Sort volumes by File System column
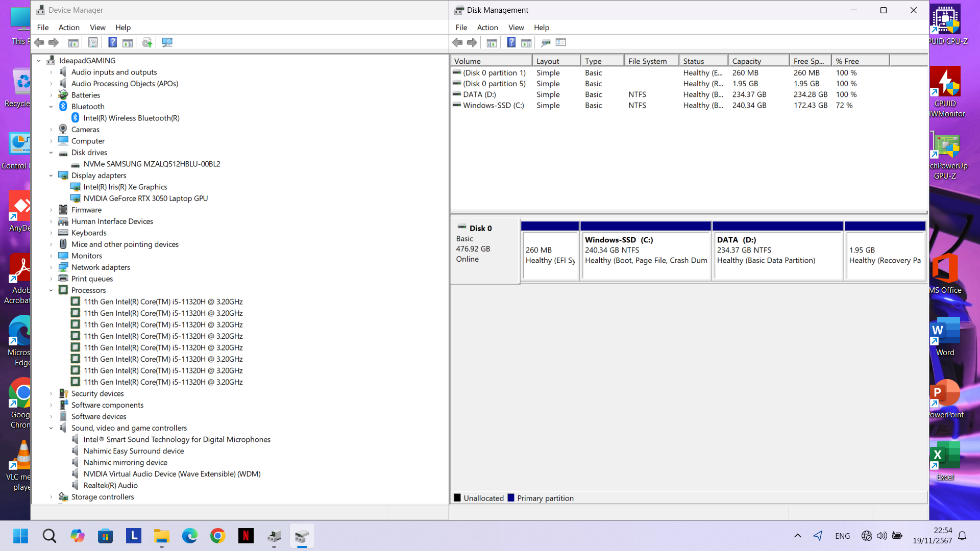 coord(652,61)
